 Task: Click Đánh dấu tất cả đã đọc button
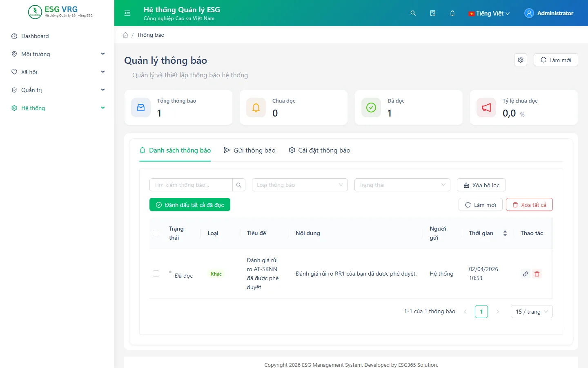(190, 204)
